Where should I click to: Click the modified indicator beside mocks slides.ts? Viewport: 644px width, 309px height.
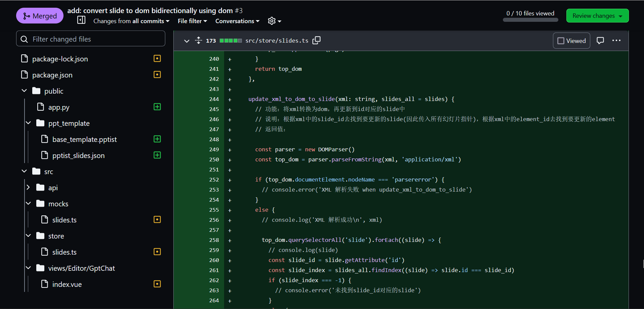[x=157, y=219]
